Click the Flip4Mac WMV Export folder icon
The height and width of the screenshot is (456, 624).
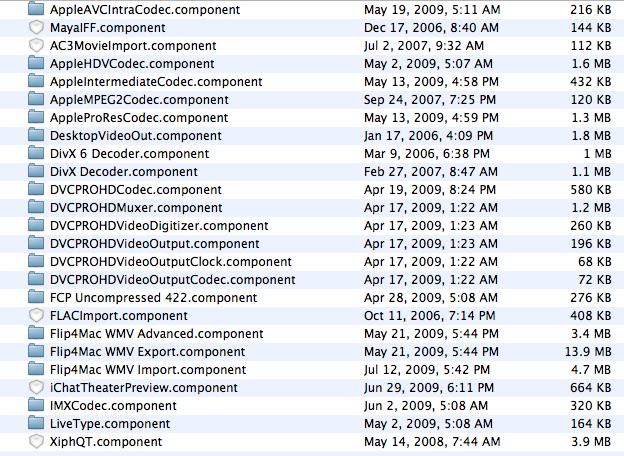click(36, 351)
